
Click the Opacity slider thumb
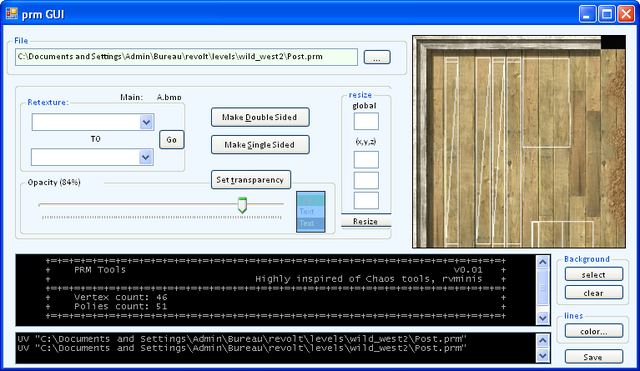242,205
